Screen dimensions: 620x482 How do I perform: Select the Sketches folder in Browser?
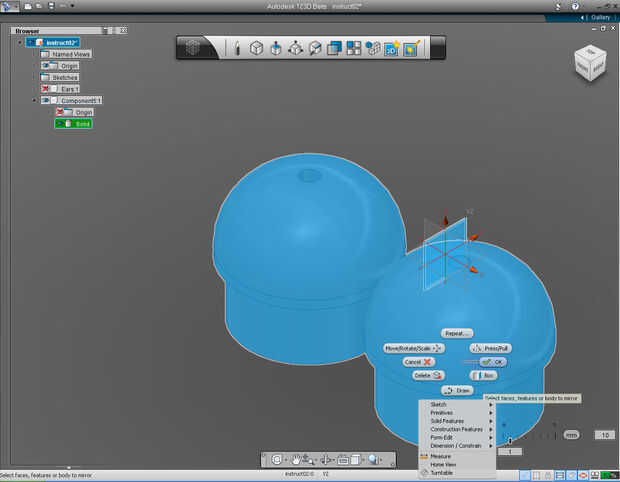(x=60, y=77)
